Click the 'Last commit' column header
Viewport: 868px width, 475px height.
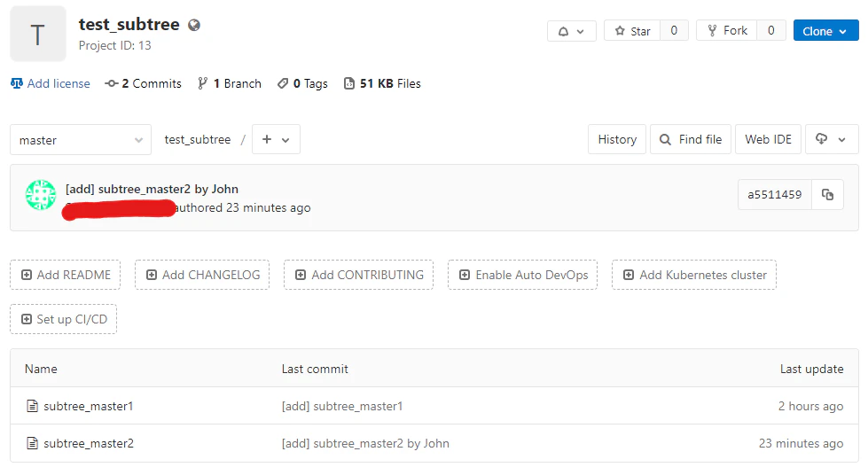(x=315, y=369)
